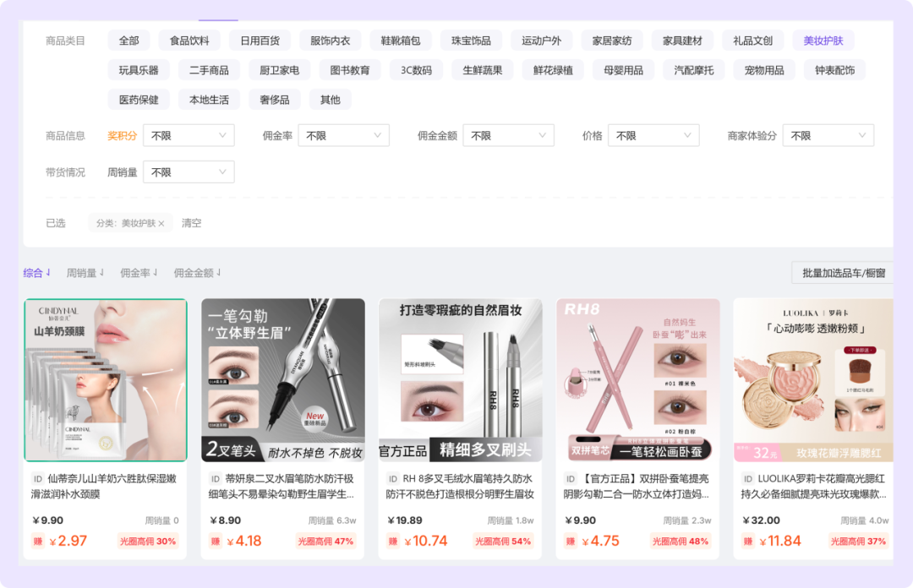Image resolution: width=913 pixels, height=588 pixels.
Task: Pick the 母婴用品 category
Action: 624,70
